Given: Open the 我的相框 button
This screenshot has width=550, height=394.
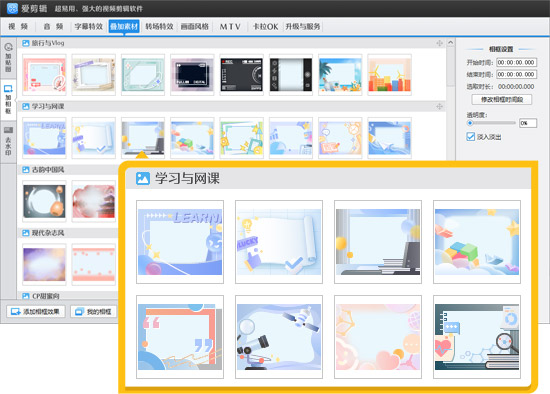Looking at the screenshot, I should tap(94, 311).
